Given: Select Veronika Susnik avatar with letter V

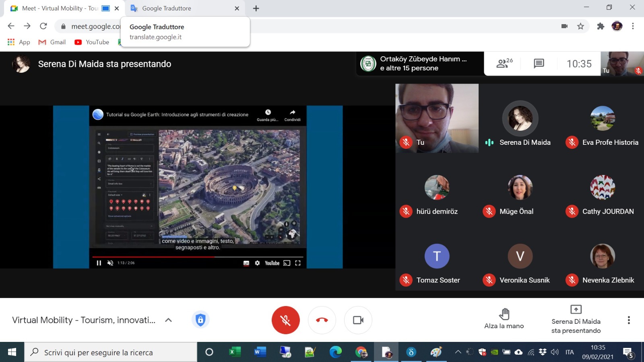Looking at the screenshot, I should 520,256.
